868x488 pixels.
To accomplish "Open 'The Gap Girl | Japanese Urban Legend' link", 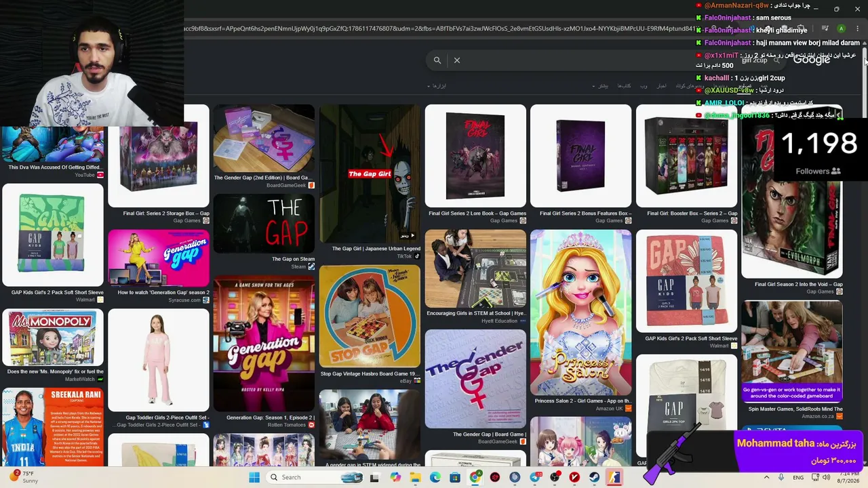I will [x=376, y=249].
